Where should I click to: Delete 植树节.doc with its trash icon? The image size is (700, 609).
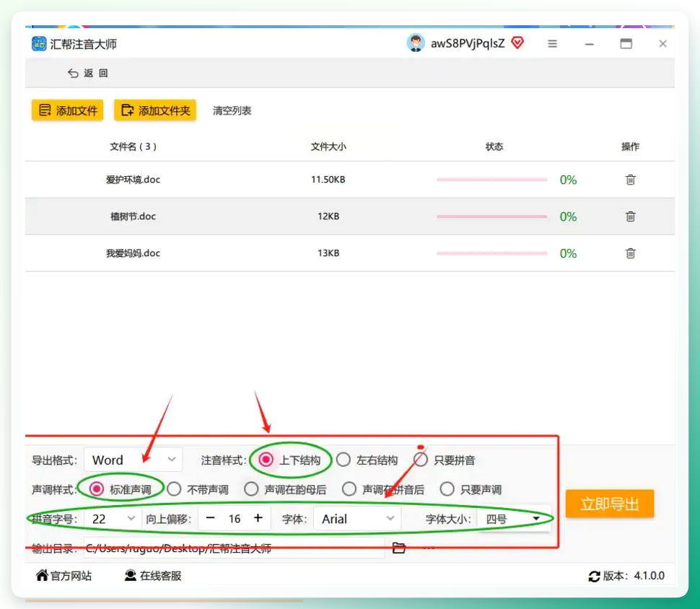(630, 216)
